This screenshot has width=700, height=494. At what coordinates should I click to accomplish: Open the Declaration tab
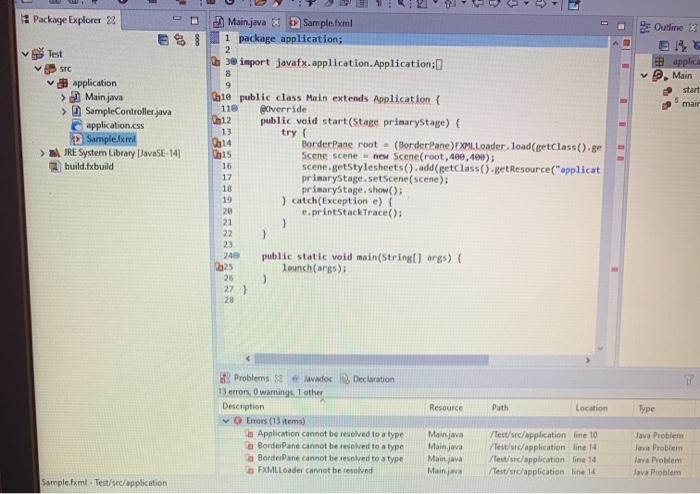coord(373,379)
